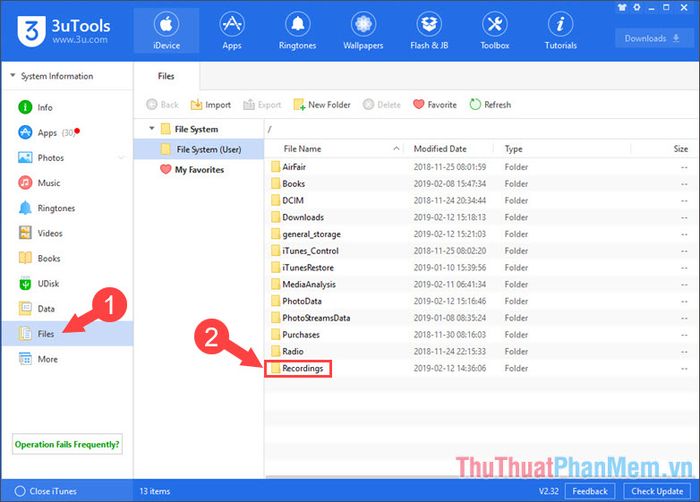This screenshot has height=502, width=700.
Task: Select the iTunesRestore folder
Action: click(x=480, y=268)
